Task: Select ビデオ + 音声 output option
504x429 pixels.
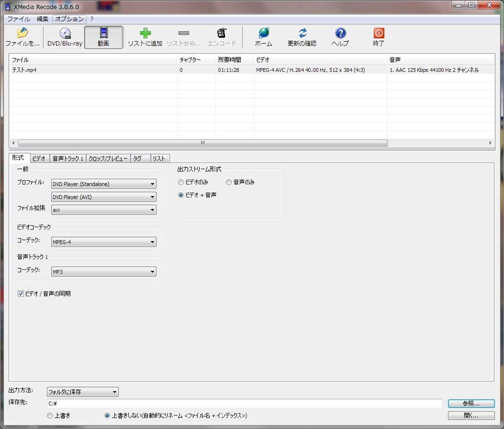Action: coord(181,195)
